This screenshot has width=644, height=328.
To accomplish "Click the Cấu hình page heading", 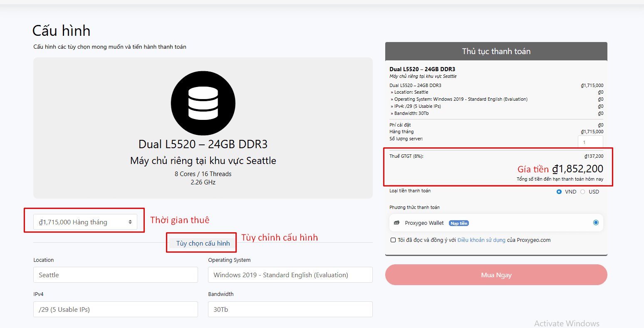I will [62, 31].
